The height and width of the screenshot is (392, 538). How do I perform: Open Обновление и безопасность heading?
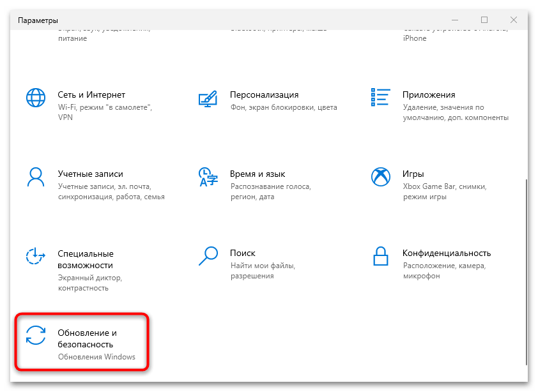pyautogui.click(x=87, y=338)
